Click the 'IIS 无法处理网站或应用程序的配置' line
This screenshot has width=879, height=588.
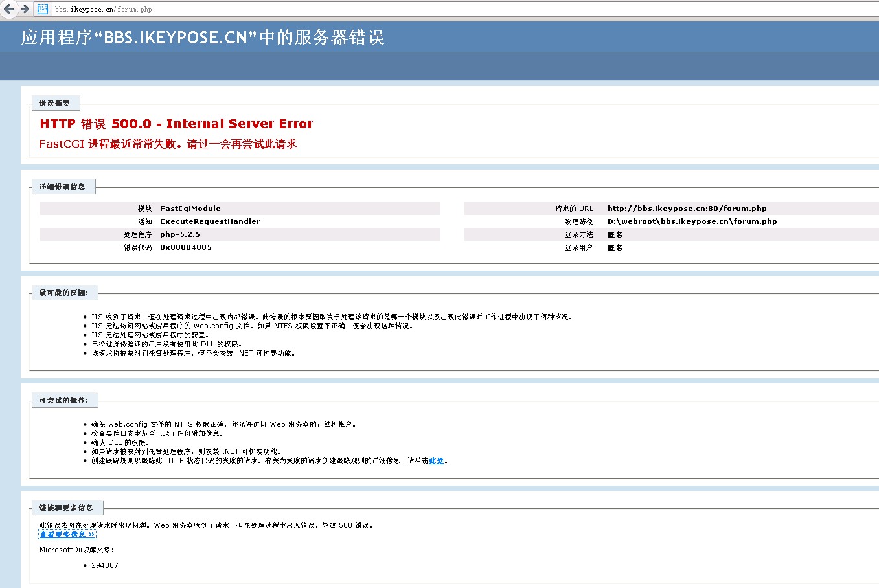coord(151,335)
